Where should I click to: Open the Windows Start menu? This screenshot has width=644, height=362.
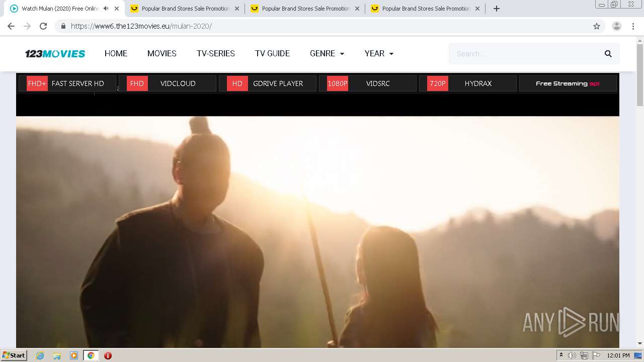14,355
